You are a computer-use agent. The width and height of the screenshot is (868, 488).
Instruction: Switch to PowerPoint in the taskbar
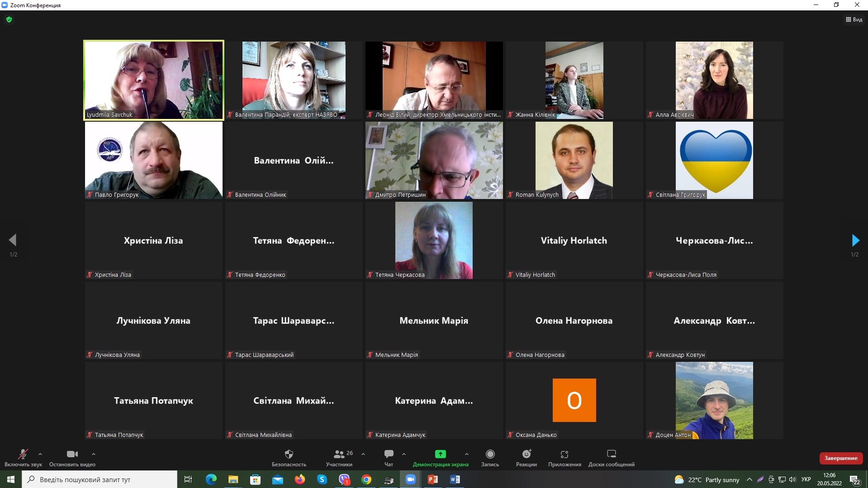(x=433, y=479)
